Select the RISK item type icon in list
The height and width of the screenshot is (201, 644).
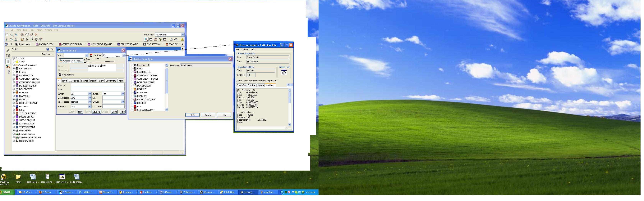click(135, 107)
